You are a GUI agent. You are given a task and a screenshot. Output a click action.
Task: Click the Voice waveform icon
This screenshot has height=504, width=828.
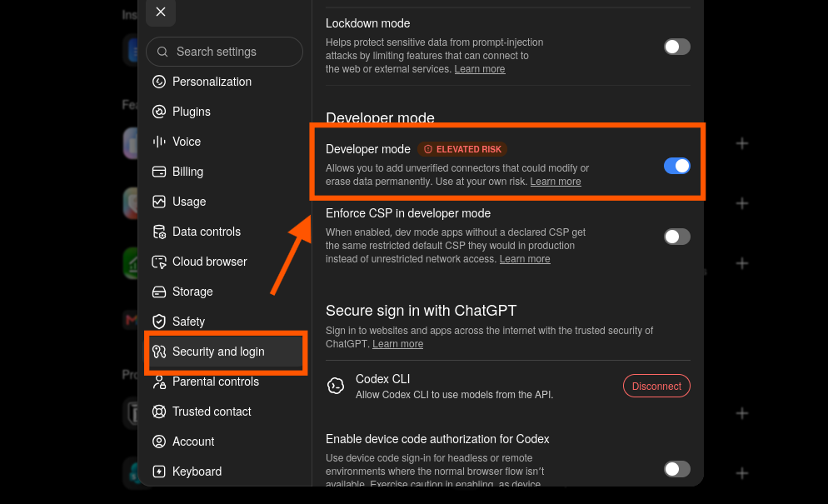pyautogui.click(x=159, y=142)
